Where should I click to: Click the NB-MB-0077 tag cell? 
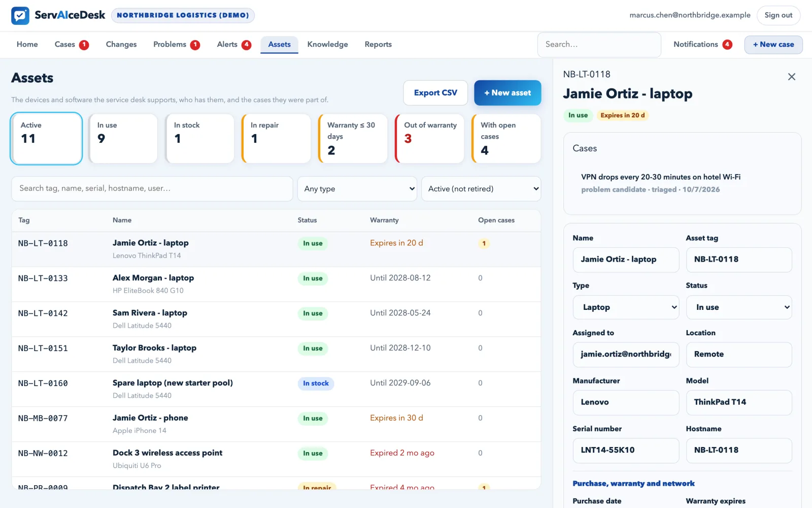(43, 419)
